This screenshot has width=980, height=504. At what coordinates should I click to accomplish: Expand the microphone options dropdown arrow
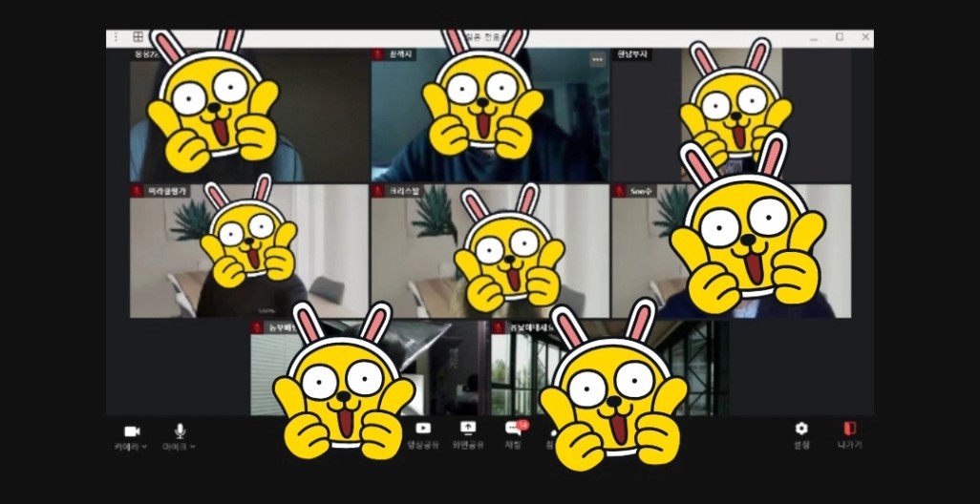[x=193, y=447]
